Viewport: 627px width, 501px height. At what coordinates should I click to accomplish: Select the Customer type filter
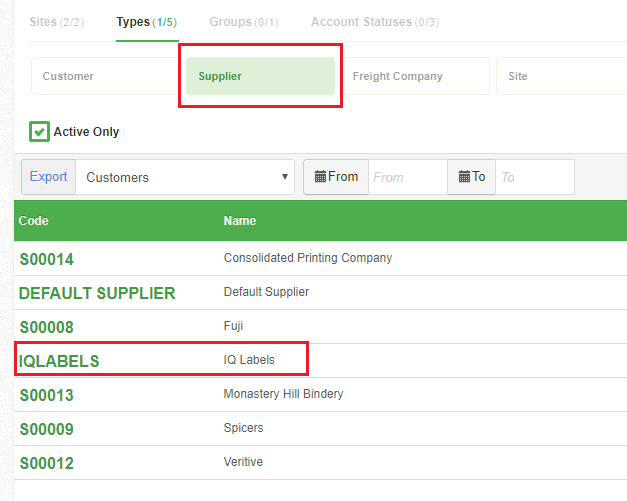pos(105,76)
